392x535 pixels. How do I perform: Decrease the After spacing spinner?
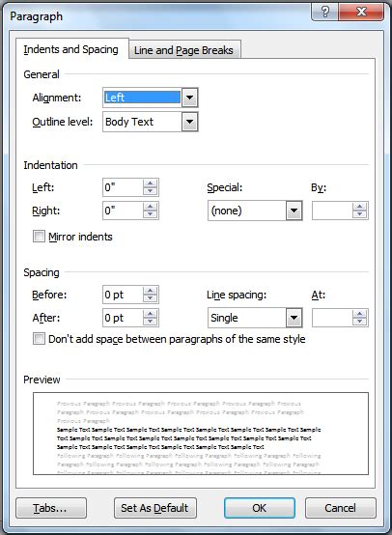point(150,323)
